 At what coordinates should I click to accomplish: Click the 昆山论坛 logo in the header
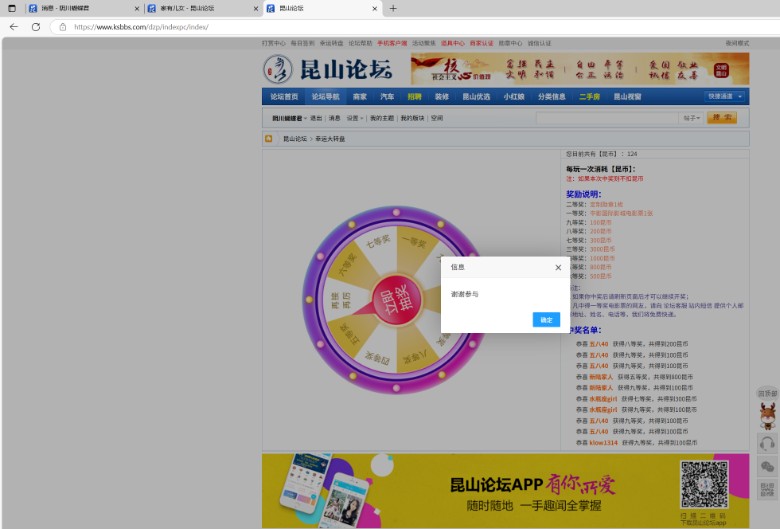pos(320,69)
